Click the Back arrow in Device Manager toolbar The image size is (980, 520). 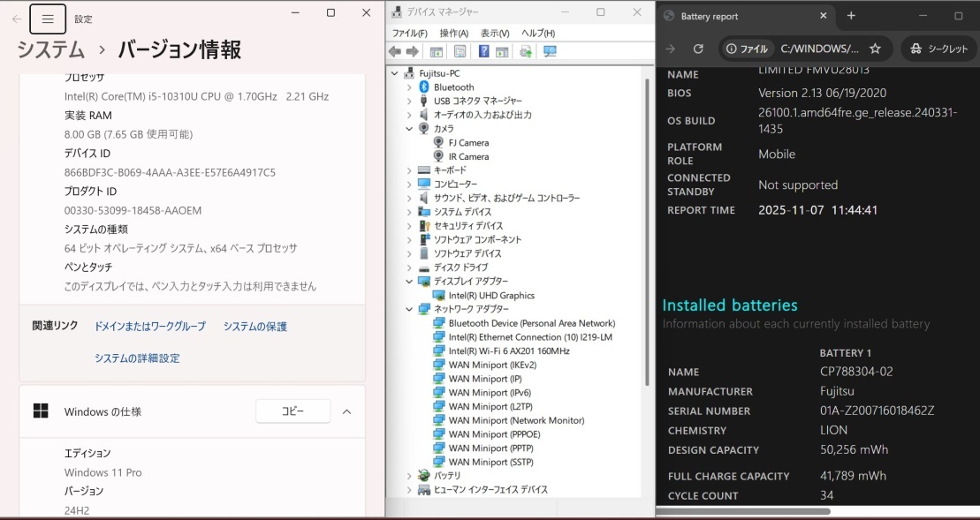pos(395,51)
